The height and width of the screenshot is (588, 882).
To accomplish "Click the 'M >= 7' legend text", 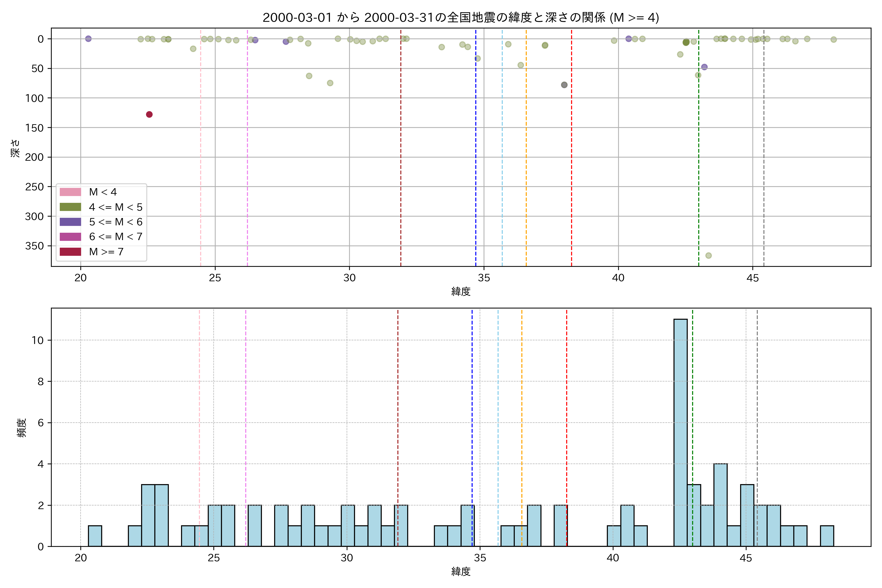I will [106, 252].
